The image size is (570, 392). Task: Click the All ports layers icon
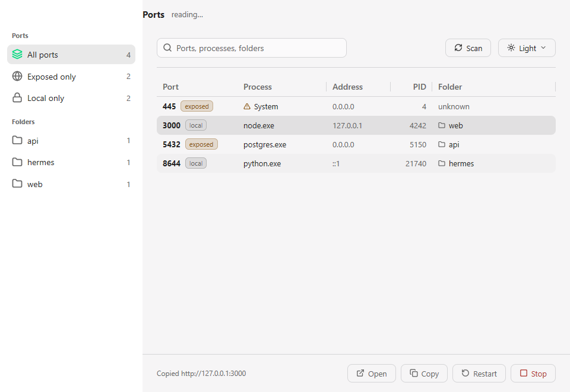point(17,55)
